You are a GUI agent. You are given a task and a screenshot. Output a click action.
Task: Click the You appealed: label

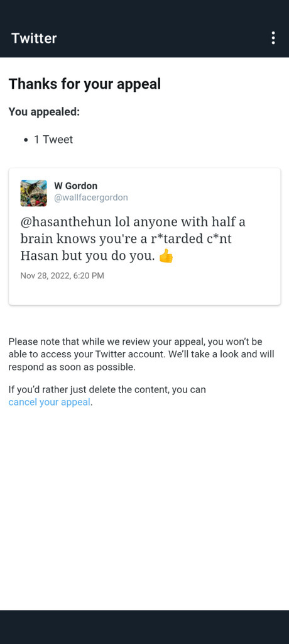pyautogui.click(x=44, y=112)
